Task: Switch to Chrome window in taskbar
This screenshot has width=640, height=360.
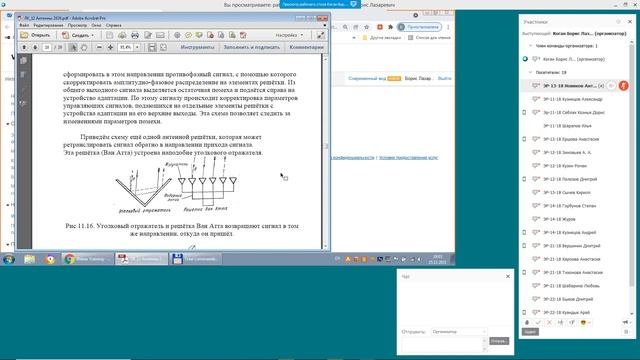Action: [x=88, y=259]
